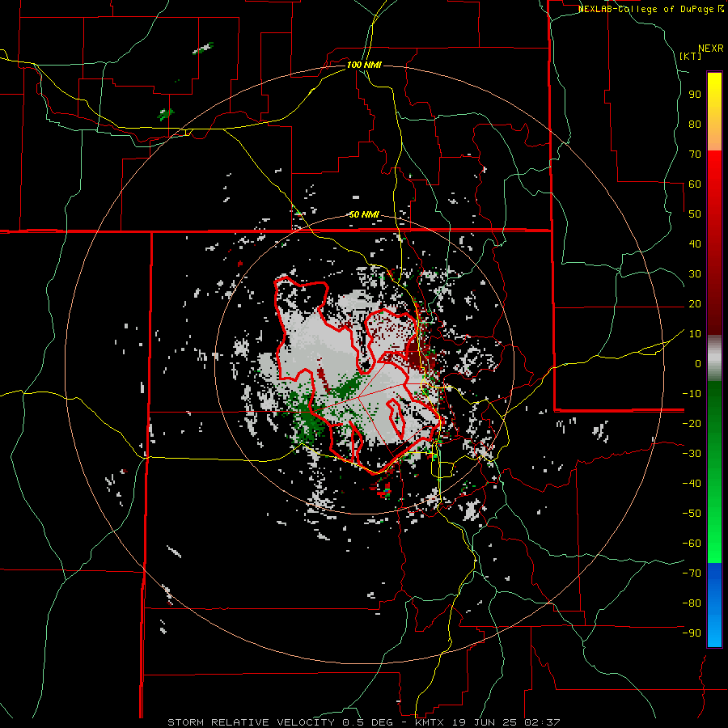Click the NEXLAB-College of DuPage watermark text

click(650, 9)
